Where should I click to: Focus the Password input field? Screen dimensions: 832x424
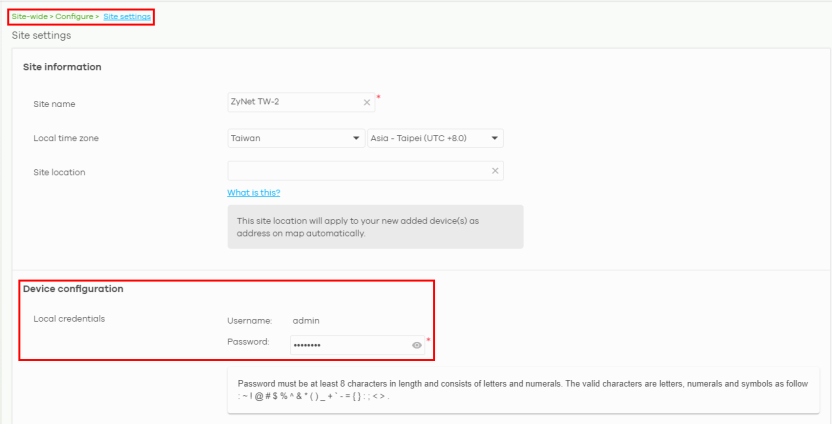348,344
